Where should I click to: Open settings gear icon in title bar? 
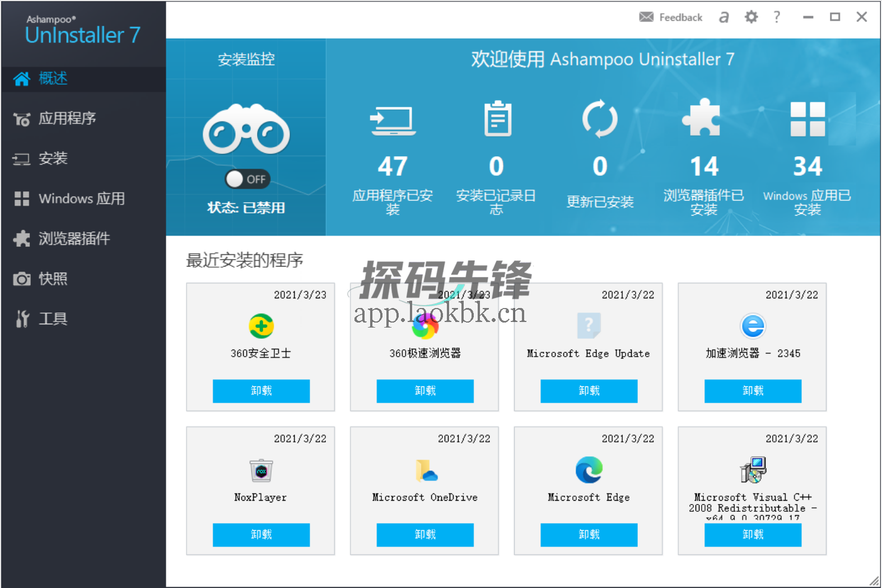tap(751, 17)
